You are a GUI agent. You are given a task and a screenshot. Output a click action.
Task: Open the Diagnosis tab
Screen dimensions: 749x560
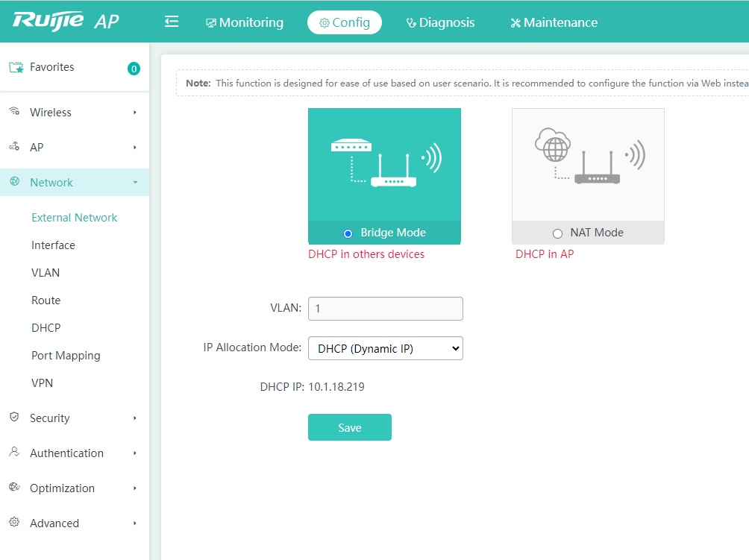(x=440, y=22)
